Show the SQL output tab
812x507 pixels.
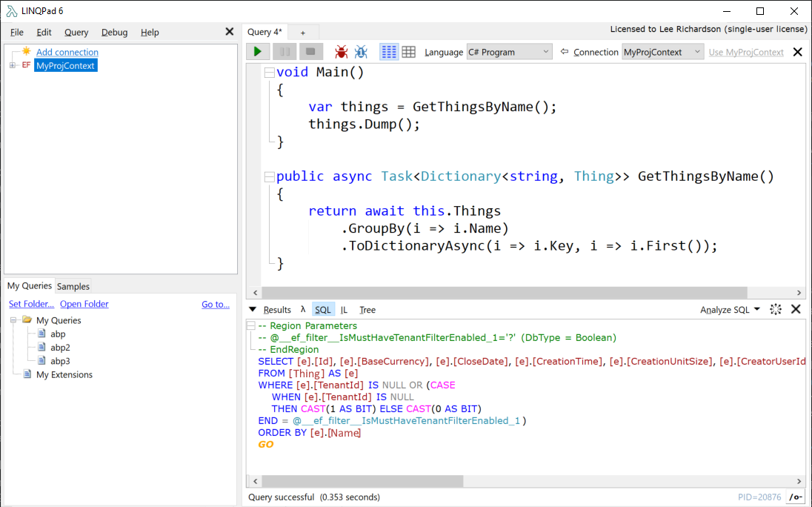[322, 310]
